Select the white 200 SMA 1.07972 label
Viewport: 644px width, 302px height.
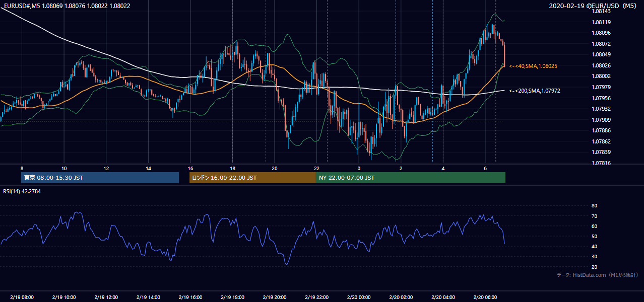(x=534, y=91)
